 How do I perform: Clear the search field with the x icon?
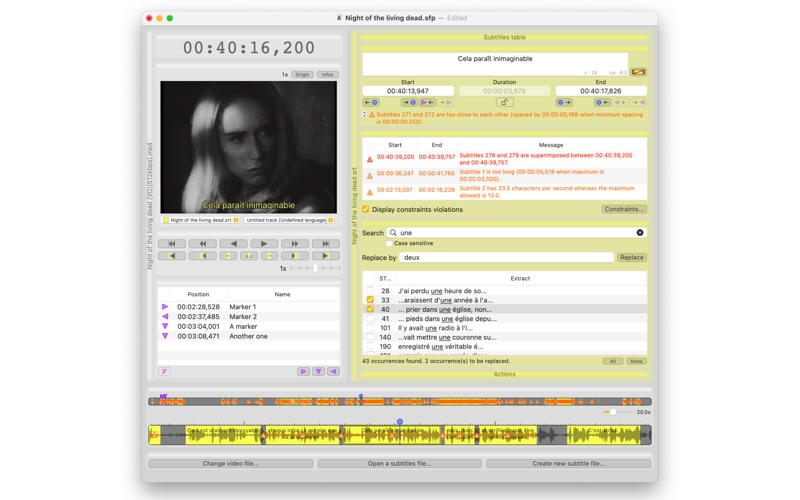640,233
